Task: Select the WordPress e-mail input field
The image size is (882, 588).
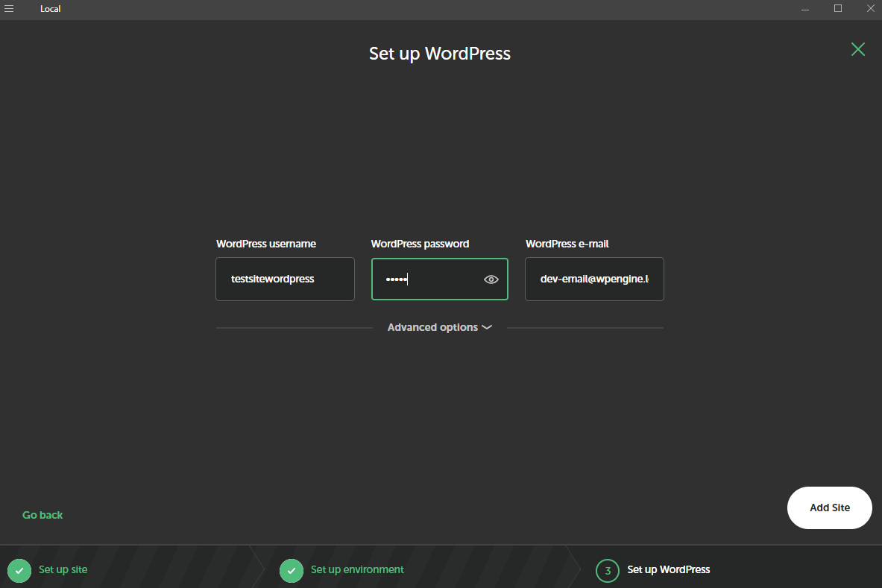Action: pos(593,279)
